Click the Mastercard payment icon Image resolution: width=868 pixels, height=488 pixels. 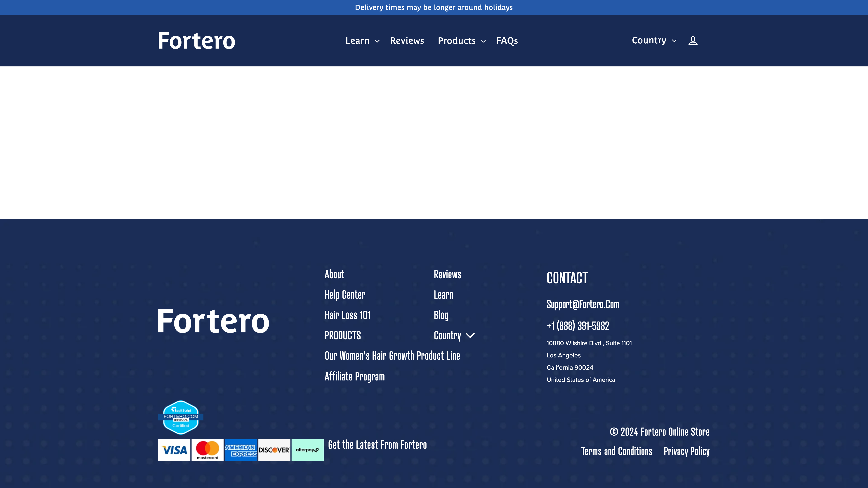click(208, 450)
